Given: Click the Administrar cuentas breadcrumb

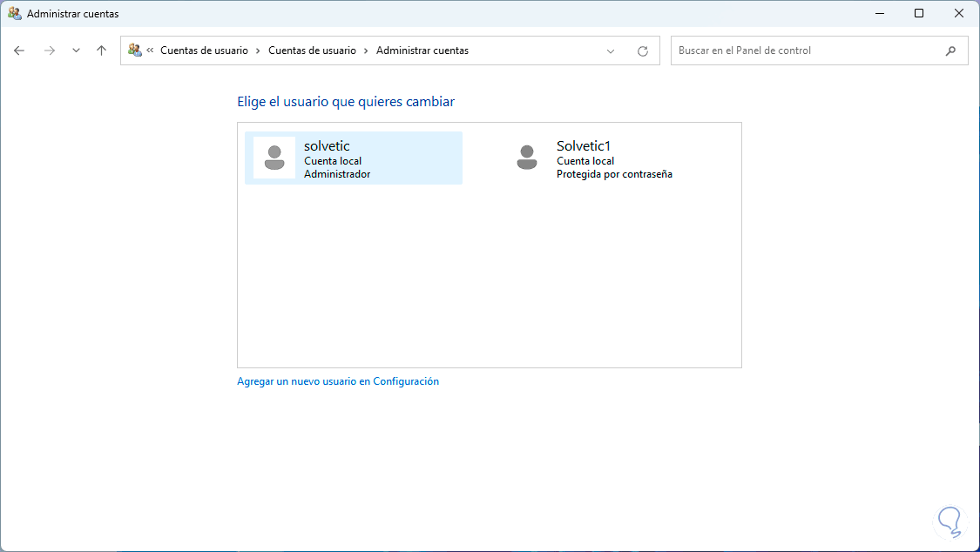Looking at the screenshot, I should pyautogui.click(x=422, y=50).
